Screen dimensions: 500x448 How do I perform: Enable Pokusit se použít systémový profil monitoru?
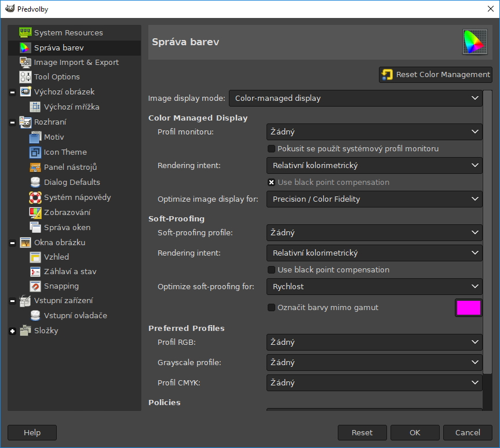point(271,149)
